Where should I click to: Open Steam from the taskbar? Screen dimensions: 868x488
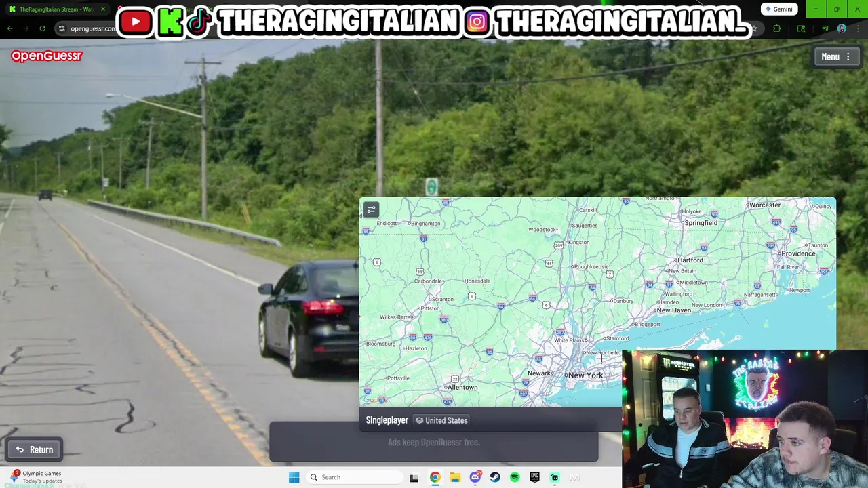click(495, 478)
